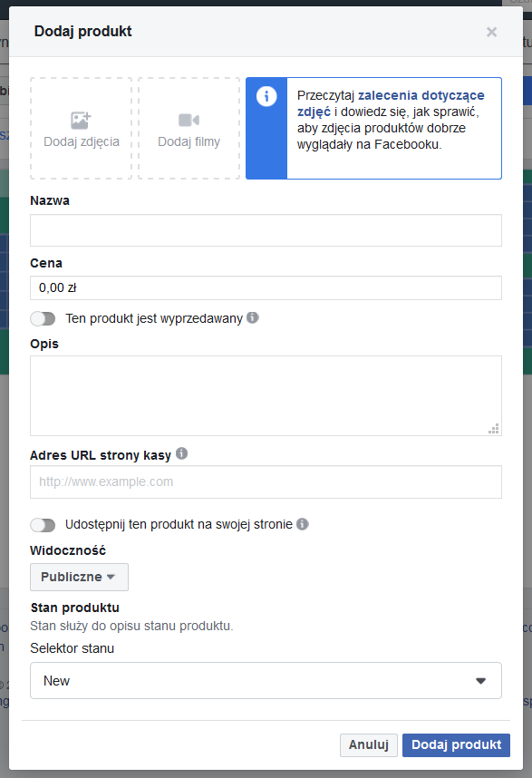532x778 pixels.
Task: Click the resize grip of Opis textarea
Action: tap(494, 429)
